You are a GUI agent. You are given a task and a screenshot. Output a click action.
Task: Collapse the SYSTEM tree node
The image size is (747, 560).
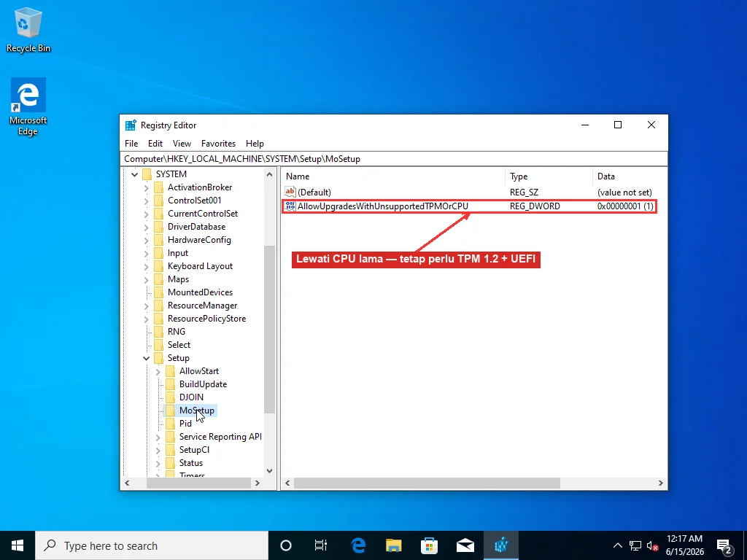pyautogui.click(x=135, y=174)
